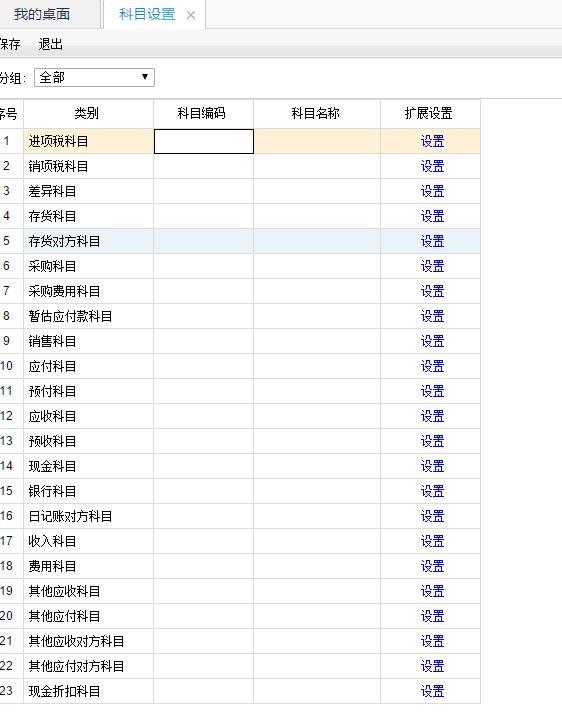The image size is (562, 724).
Task: Select the 其他应收科目 category cell
Action: [88, 591]
